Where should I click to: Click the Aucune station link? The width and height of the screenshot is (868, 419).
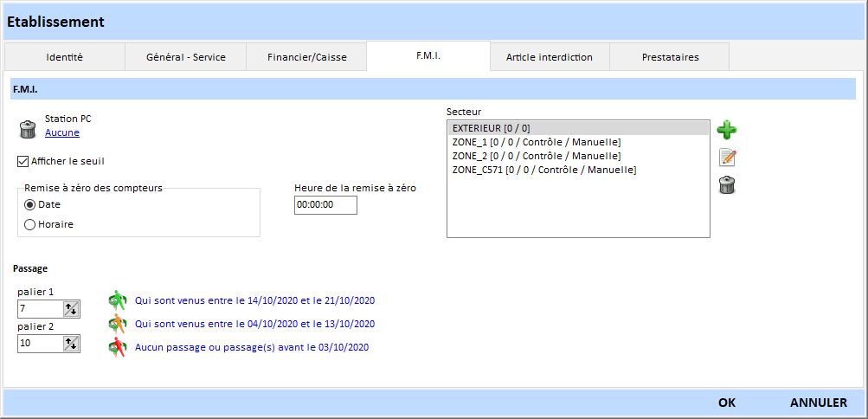click(61, 132)
